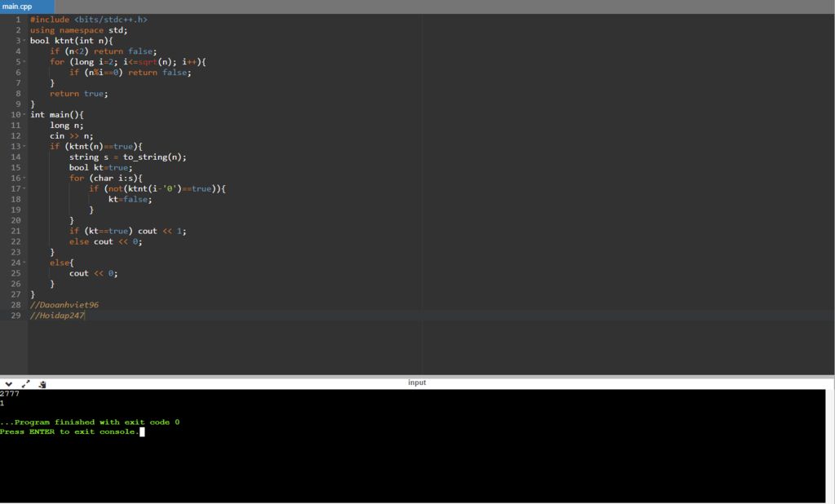Click console output value 1
The height and width of the screenshot is (504, 835).
[x=2, y=404]
